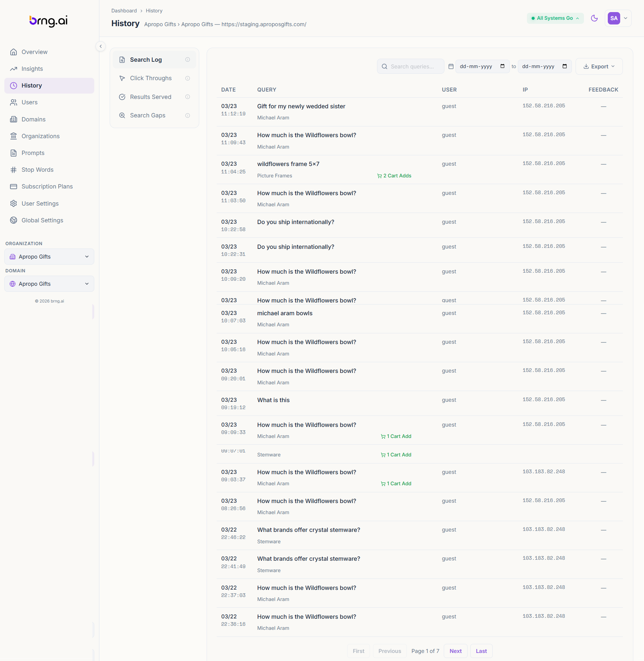Click the DATE column header

[x=228, y=90]
